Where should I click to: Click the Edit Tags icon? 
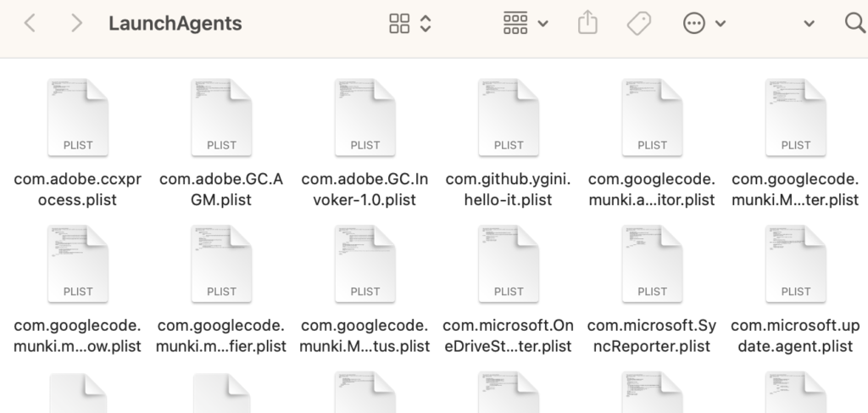pyautogui.click(x=639, y=24)
